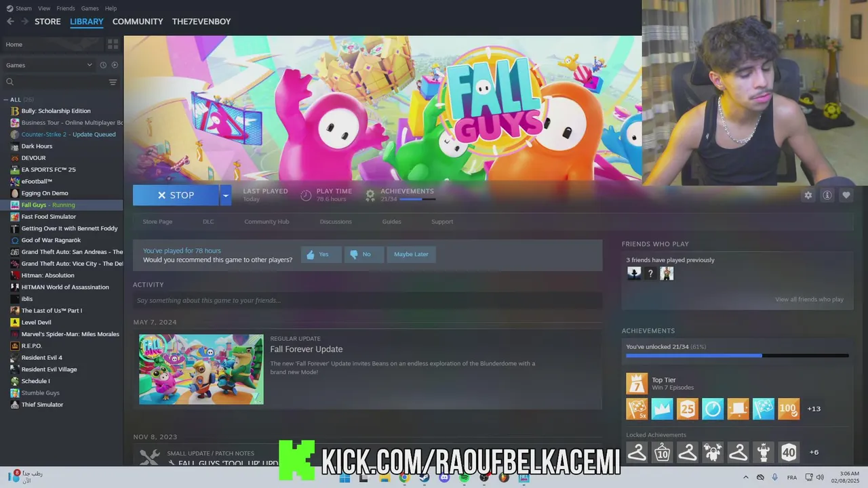Viewport: 868px width, 488px height.
Task: Open the question-mark friend avatar
Action: 650,274
